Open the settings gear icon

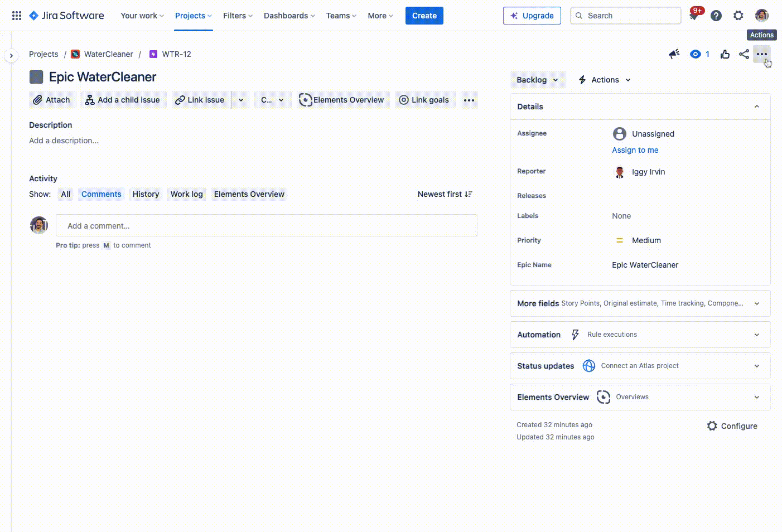coord(738,16)
